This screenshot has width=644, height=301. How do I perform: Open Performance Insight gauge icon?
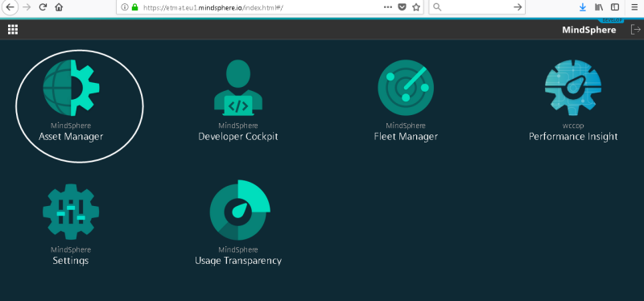(x=573, y=88)
